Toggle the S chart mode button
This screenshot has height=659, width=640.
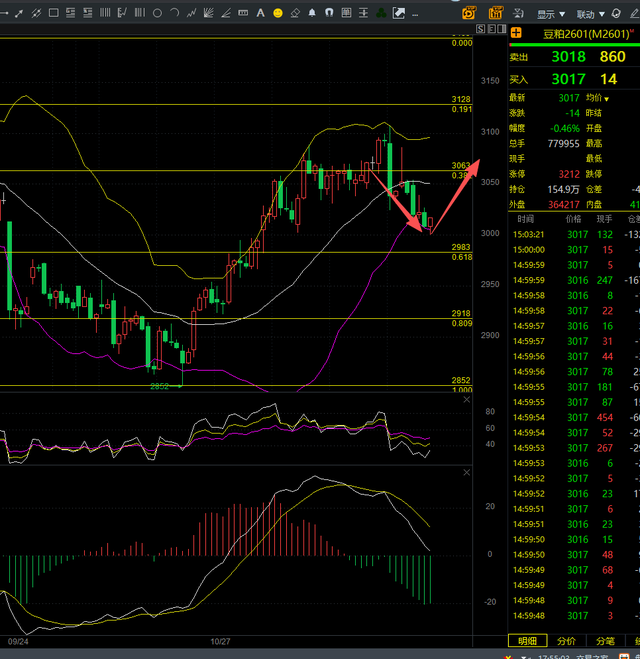tap(481, 29)
